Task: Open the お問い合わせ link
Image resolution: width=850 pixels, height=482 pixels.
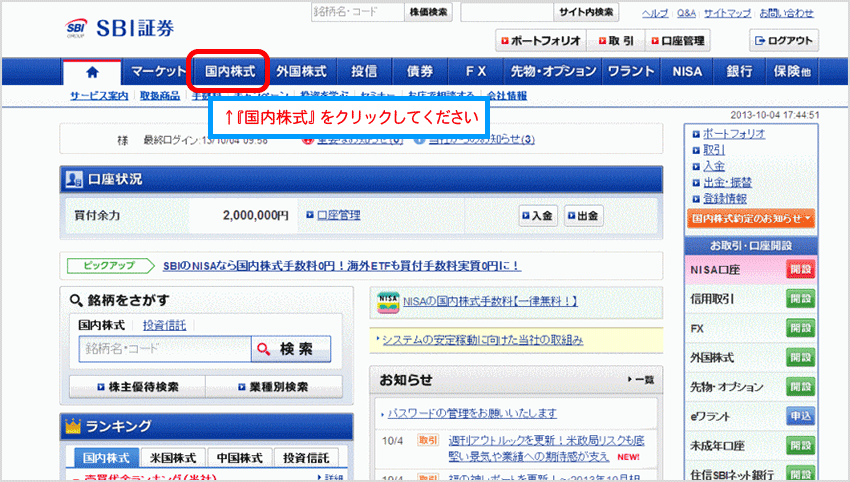Action: 786,13
